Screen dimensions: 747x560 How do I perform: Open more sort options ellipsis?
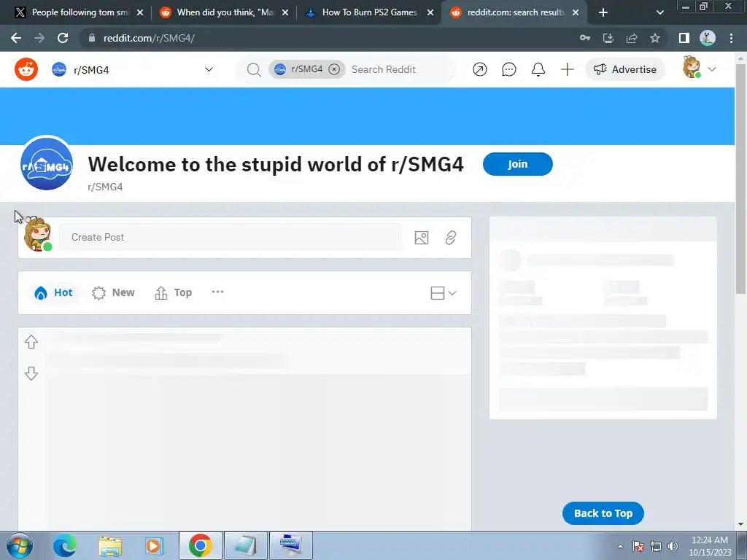click(x=217, y=292)
